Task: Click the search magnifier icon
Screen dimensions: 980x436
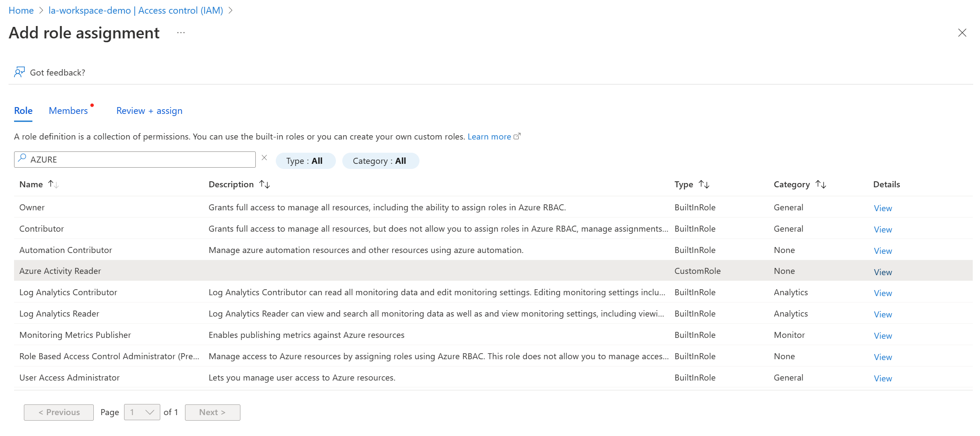Action: click(22, 159)
